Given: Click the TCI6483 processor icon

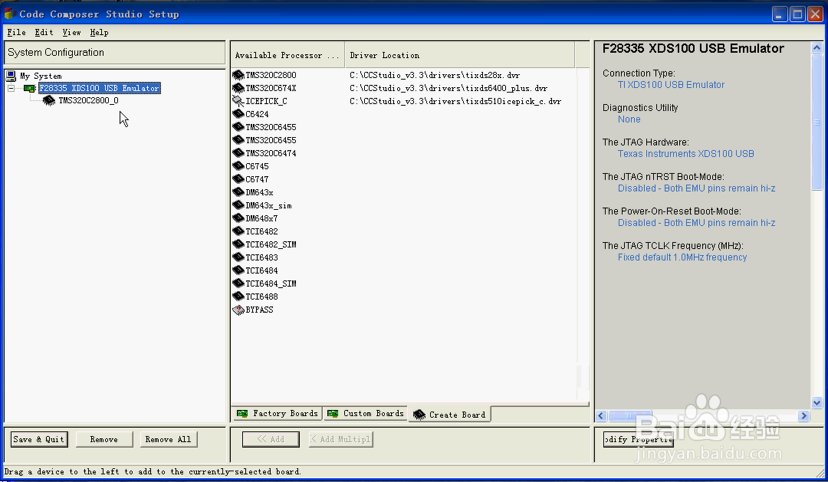Looking at the screenshot, I should [238, 257].
